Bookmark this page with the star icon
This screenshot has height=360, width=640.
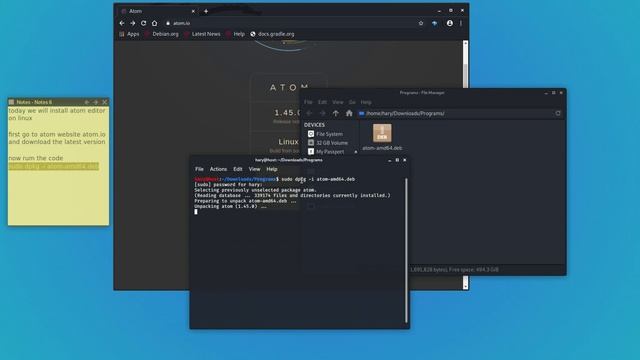[x=421, y=23]
